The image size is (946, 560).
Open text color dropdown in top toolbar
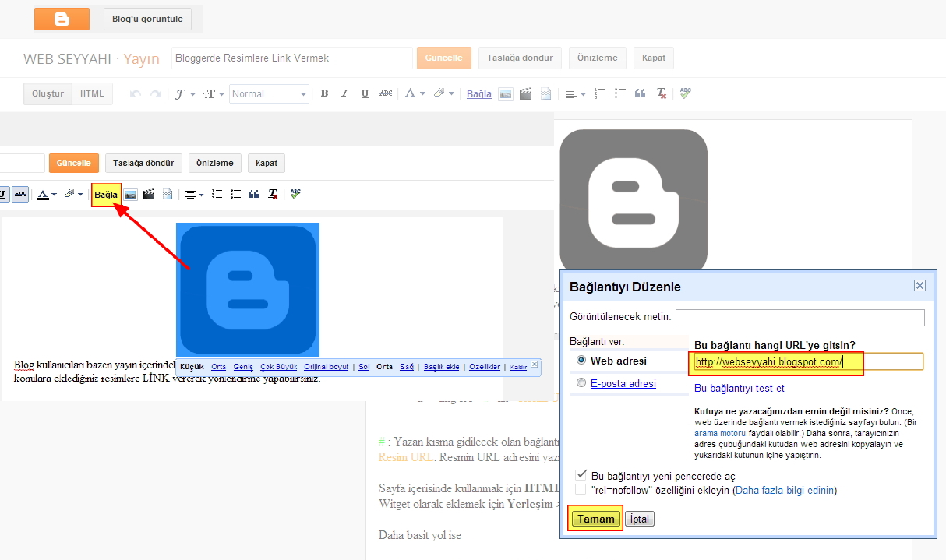(415, 93)
